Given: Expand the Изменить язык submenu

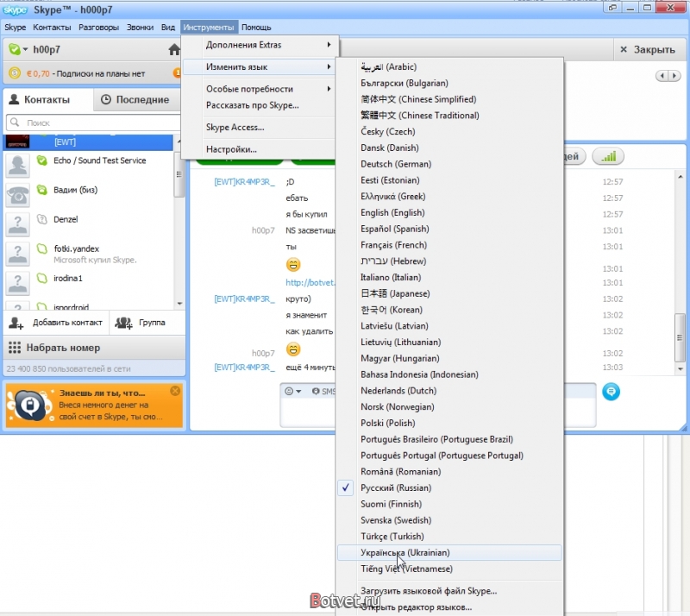Looking at the screenshot, I should tap(260, 67).
